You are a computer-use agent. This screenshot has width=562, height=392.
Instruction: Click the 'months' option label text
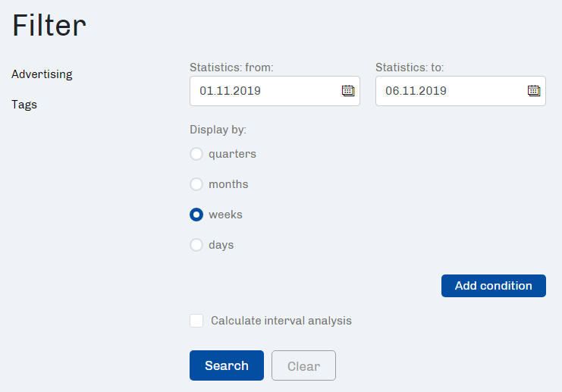pos(228,184)
